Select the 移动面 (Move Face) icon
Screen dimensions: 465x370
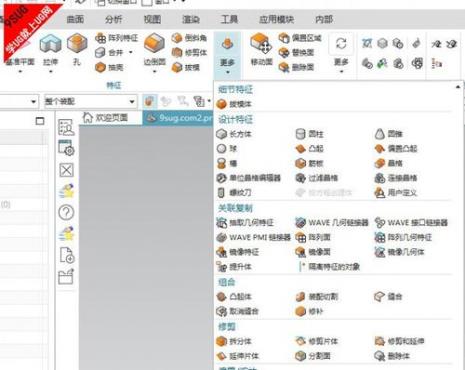[262, 44]
